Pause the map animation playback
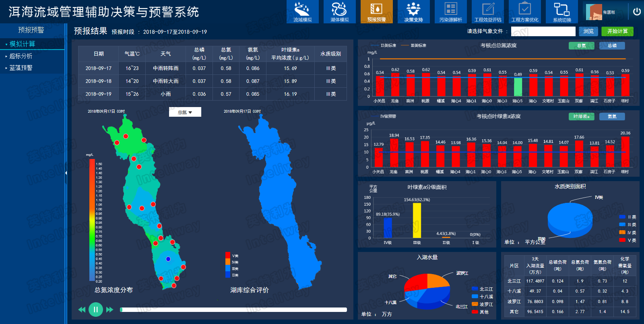 click(x=95, y=310)
